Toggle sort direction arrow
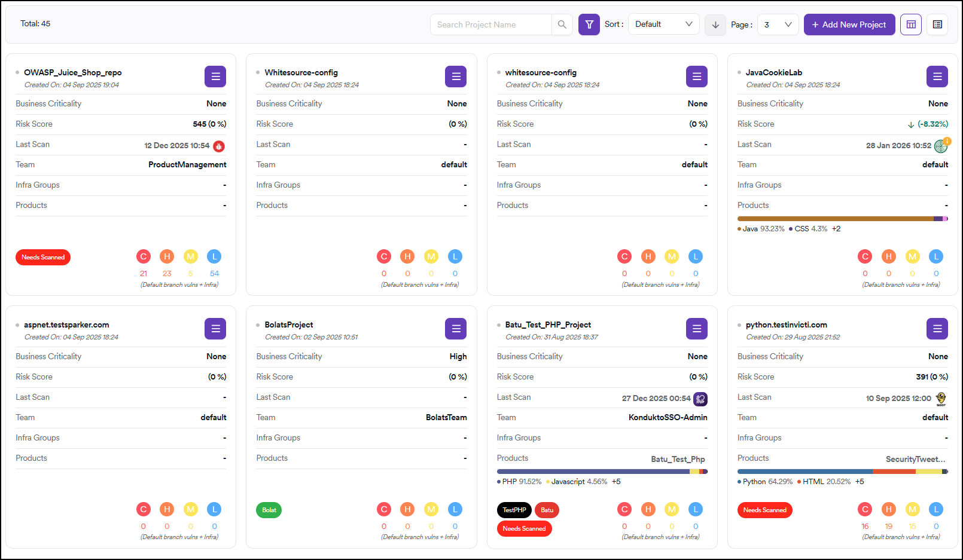Screen dimensions: 963x560 pos(715,25)
